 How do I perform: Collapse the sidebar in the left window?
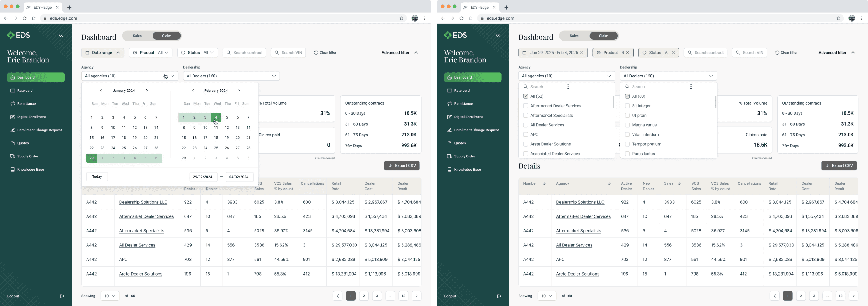click(61, 35)
